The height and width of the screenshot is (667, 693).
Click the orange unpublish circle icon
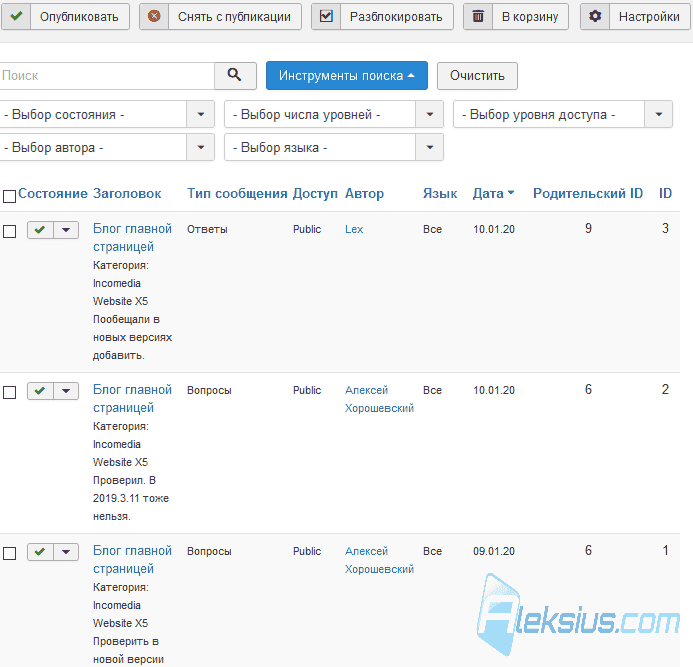point(154,16)
